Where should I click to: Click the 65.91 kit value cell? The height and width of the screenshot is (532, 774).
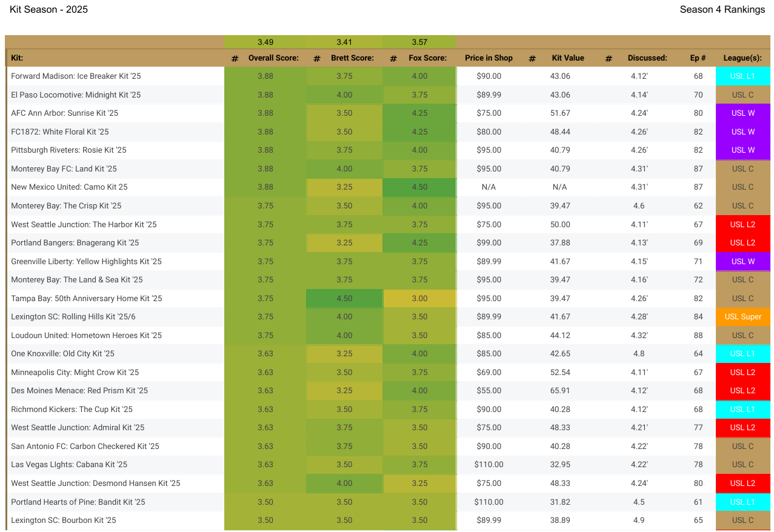click(x=560, y=391)
